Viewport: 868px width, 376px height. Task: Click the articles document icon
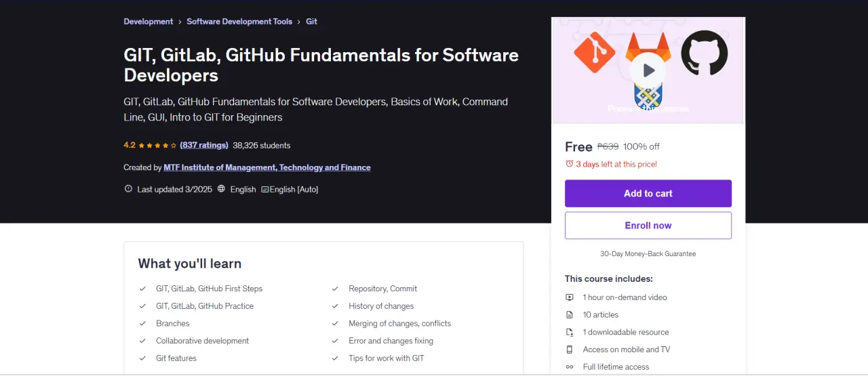coord(570,315)
